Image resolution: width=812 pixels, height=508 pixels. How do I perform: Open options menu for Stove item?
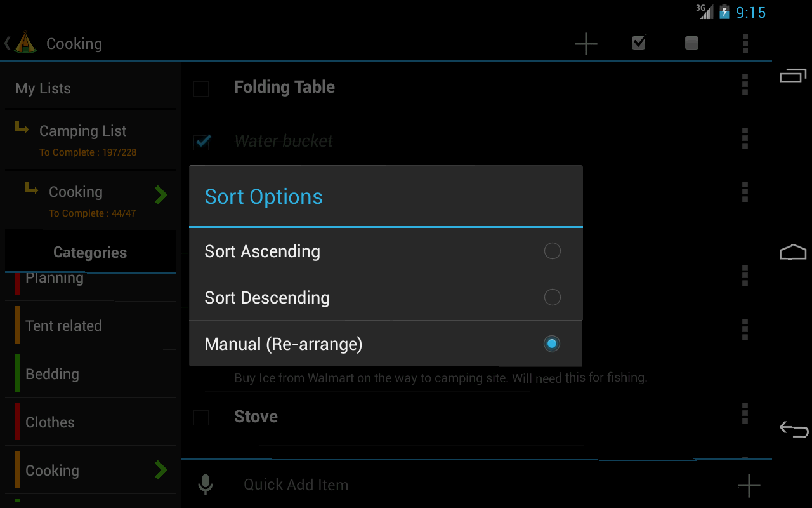[x=745, y=413]
